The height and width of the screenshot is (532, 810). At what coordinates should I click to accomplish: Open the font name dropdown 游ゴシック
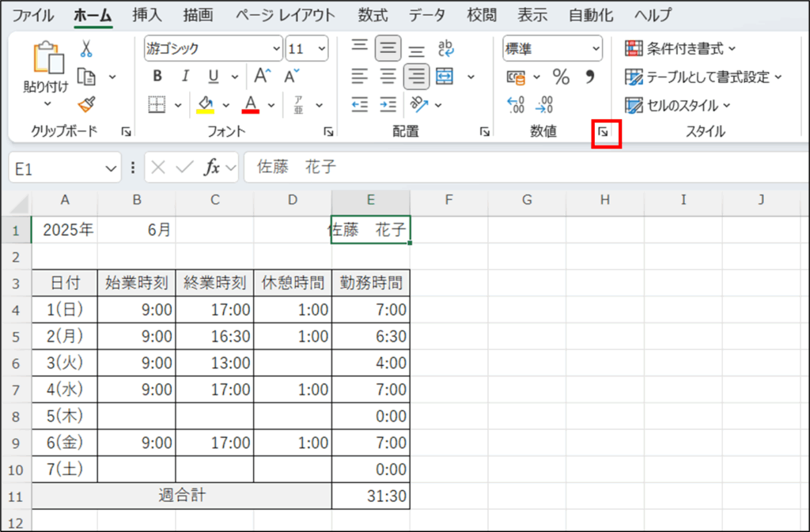pos(214,49)
